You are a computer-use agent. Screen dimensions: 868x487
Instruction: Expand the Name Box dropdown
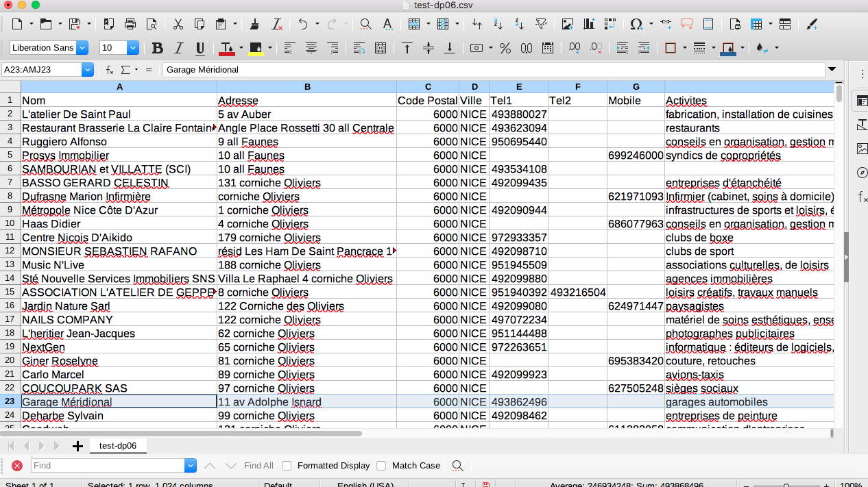tap(88, 70)
